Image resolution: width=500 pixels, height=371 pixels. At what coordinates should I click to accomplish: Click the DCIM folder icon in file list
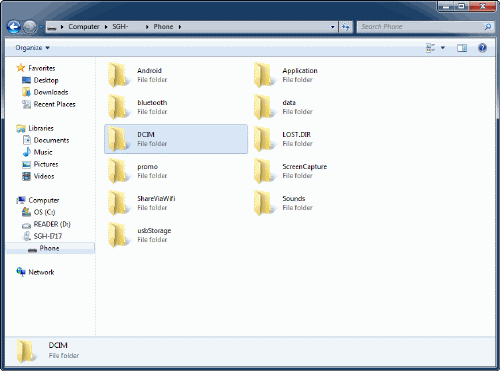[118, 139]
